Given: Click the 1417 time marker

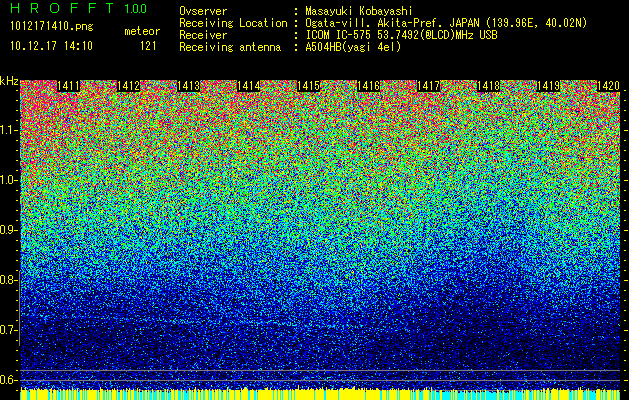Looking at the screenshot, I should pyautogui.click(x=428, y=86).
